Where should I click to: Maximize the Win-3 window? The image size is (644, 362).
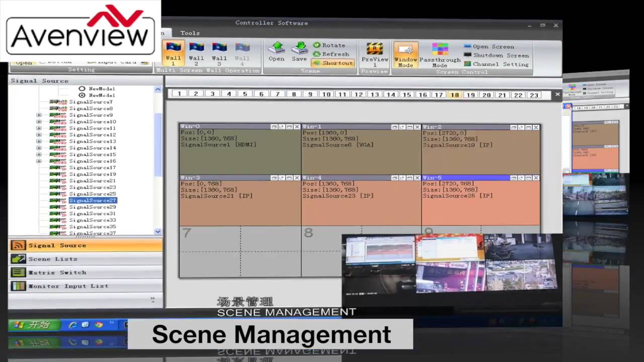289,177
